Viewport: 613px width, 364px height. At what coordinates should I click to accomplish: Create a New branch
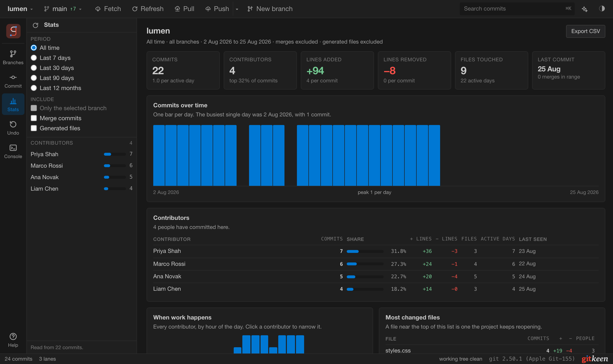[270, 9]
